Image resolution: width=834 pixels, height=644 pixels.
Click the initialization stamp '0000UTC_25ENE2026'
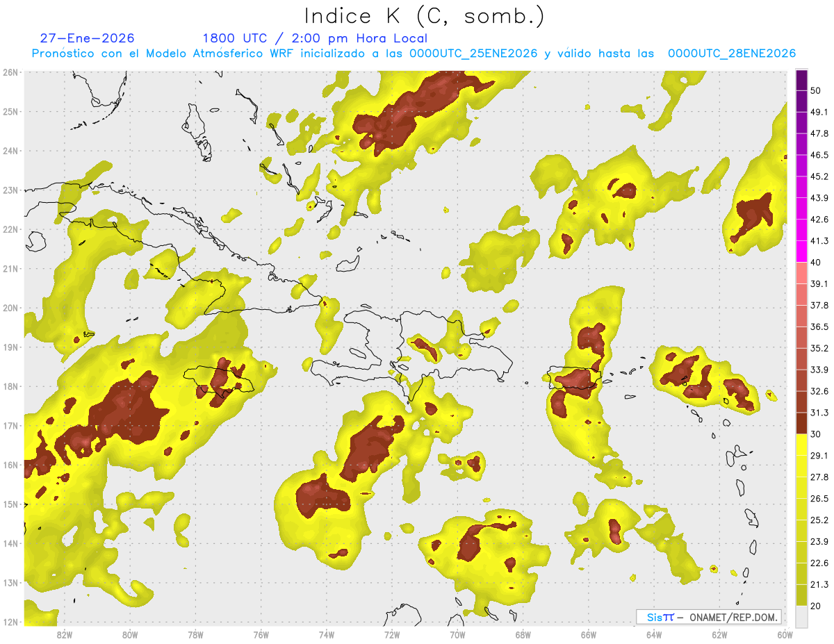point(473,53)
